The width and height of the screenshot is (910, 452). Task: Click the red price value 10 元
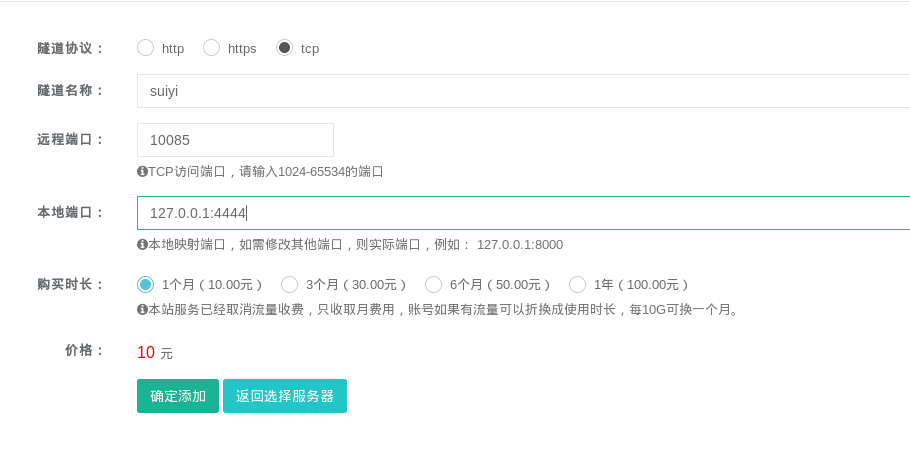[154, 353]
